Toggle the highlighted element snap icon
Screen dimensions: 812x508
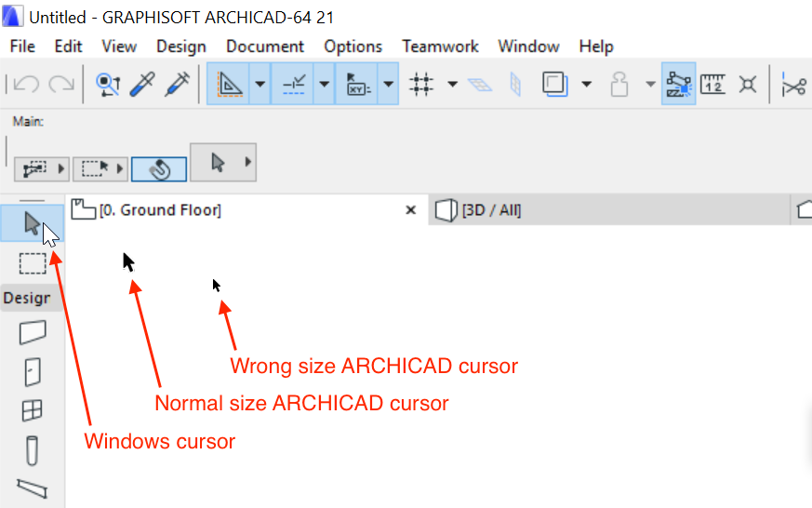point(678,84)
